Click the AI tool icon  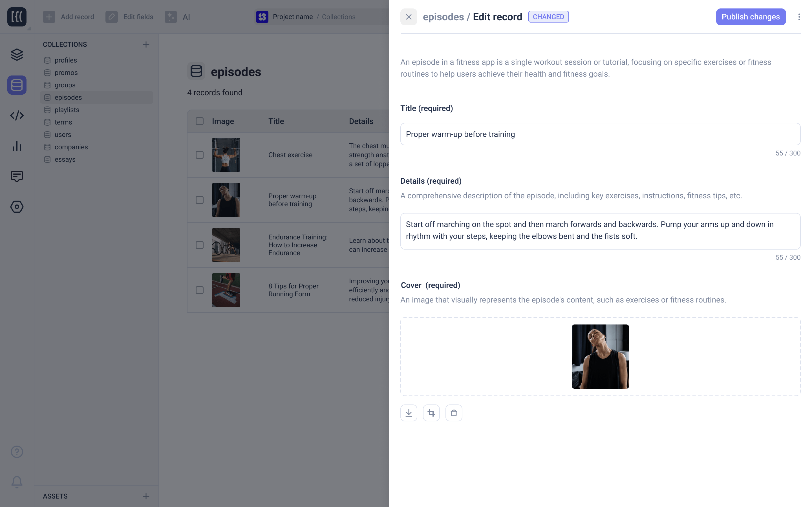(172, 16)
